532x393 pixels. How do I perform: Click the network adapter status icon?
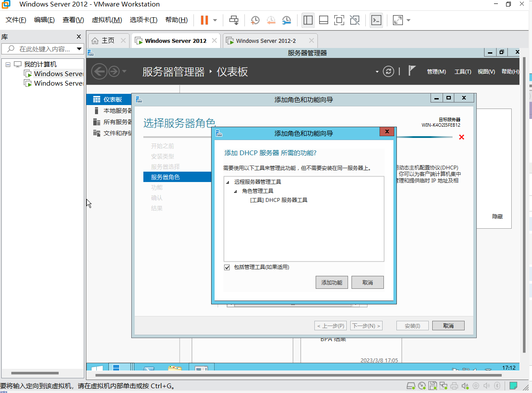(x=443, y=386)
